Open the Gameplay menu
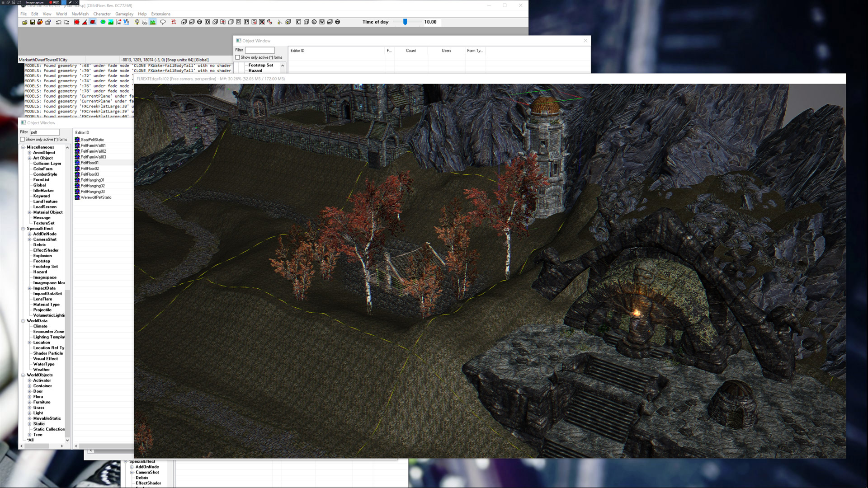868x488 pixels. pyautogui.click(x=124, y=14)
